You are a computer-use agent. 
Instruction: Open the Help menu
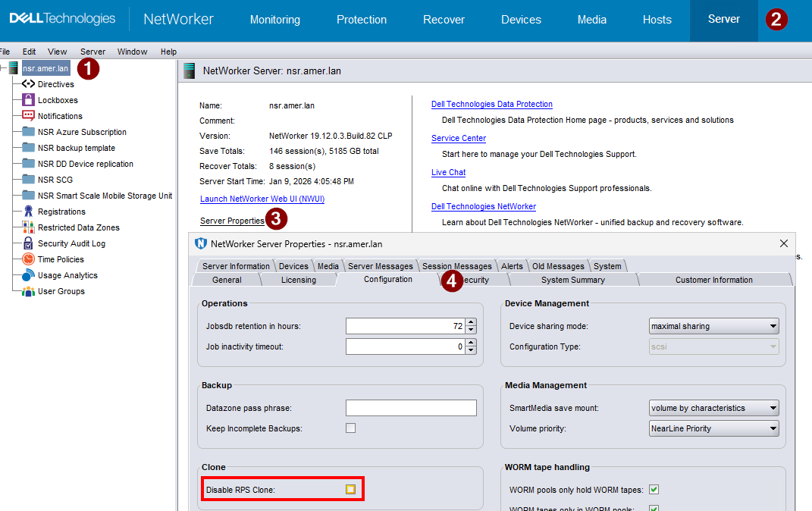coord(168,52)
